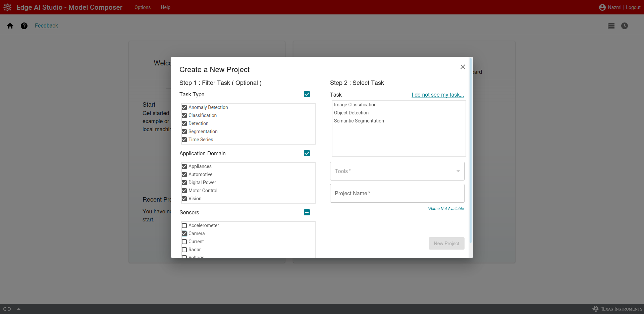Open the Options menu
The height and width of the screenshot is (314, 644).
click(143, 7)
